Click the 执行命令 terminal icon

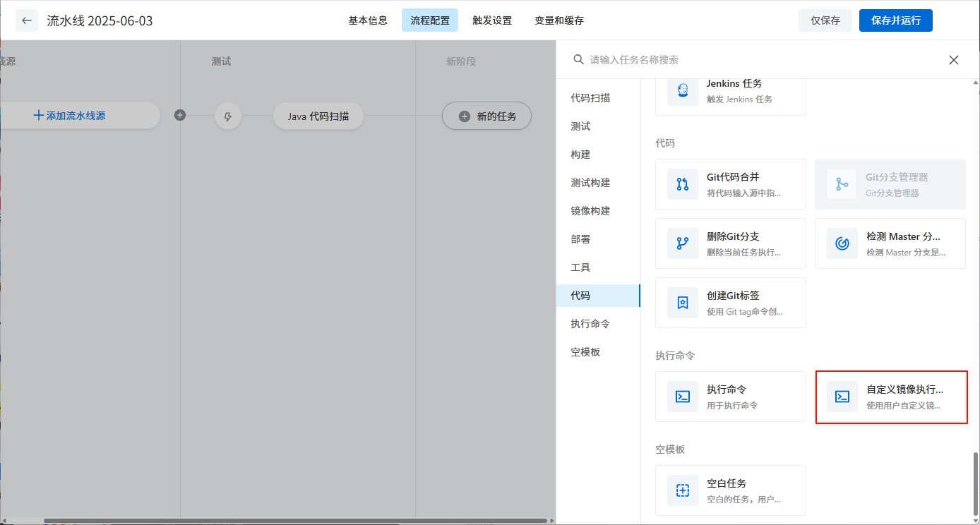683,397
